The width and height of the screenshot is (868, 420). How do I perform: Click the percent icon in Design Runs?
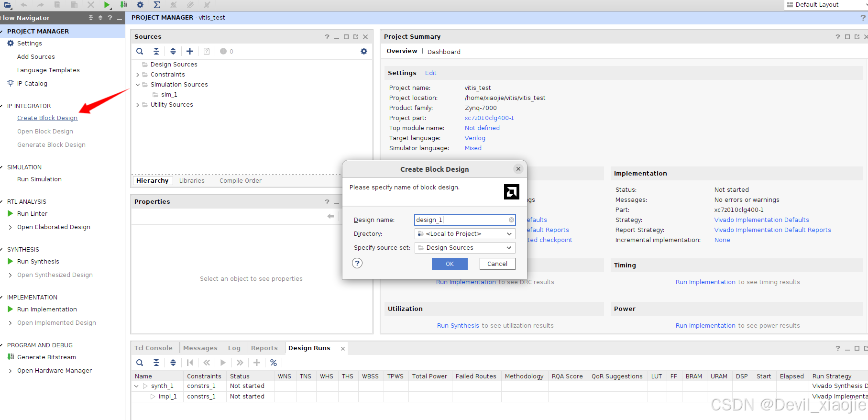point(274,363)
